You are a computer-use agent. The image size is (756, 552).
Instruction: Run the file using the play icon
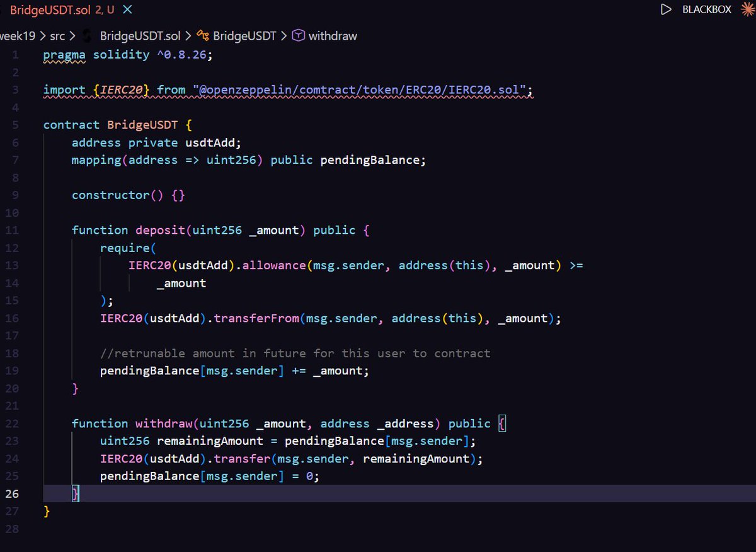[x=667, y=9]
